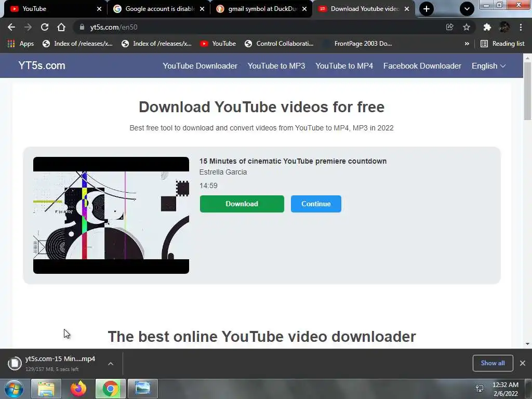Open YouTube to MP4 menu item
The width and height of the screenshot is (532, 399).
(x=344, y=66)
